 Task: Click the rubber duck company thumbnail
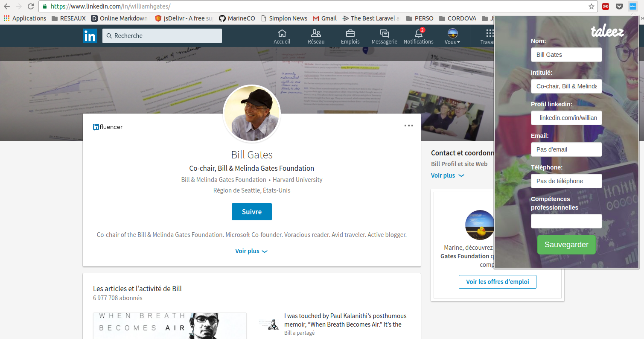(480, 225)
